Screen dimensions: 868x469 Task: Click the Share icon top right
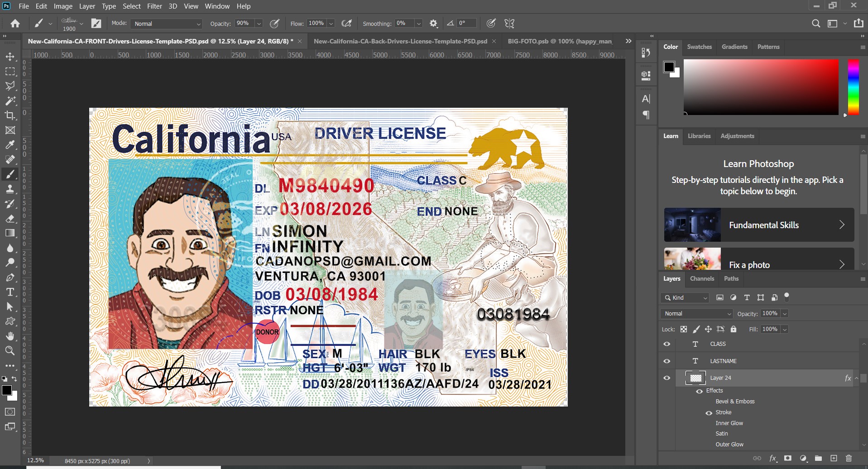point(858,23)
